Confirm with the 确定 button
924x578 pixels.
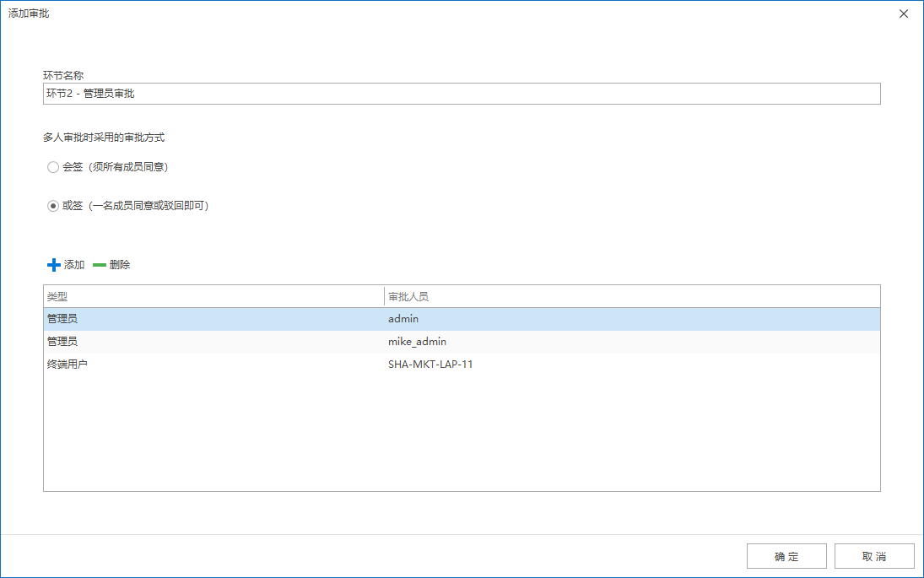click(x=786, y=557)
